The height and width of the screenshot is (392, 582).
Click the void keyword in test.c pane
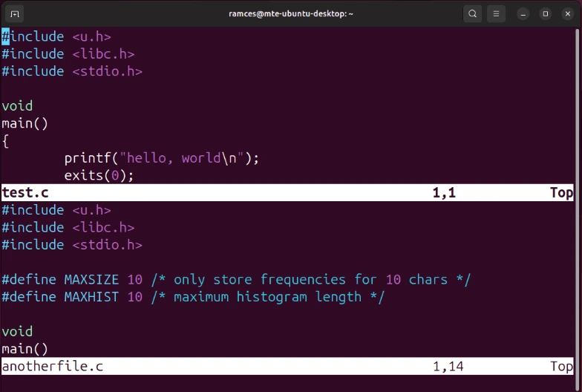pyautogui.click(x=17, y=106)
